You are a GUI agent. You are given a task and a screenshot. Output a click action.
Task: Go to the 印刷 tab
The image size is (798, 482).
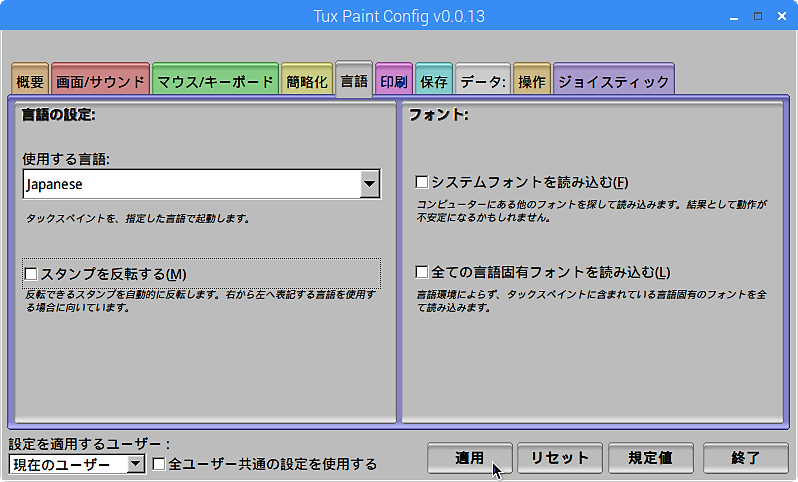[393, 79]
